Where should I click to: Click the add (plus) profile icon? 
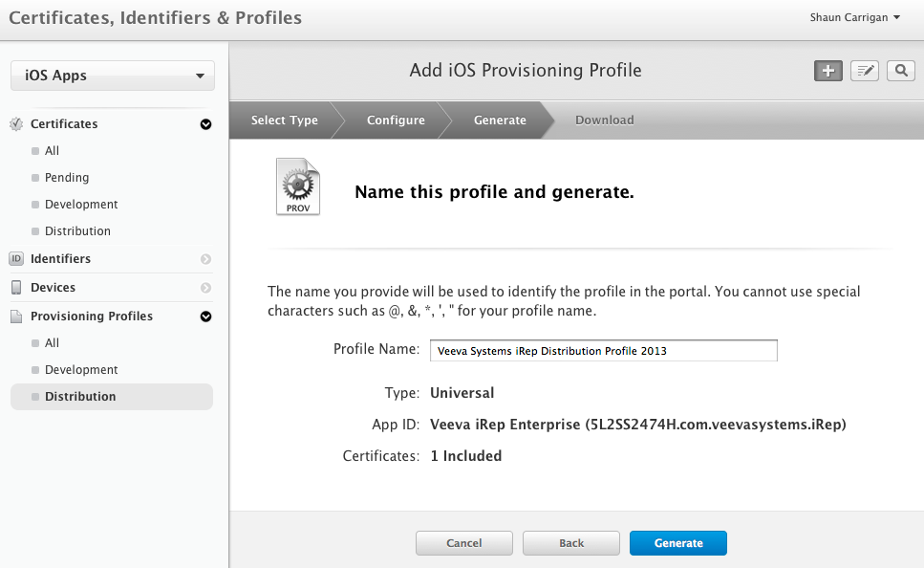827,71
